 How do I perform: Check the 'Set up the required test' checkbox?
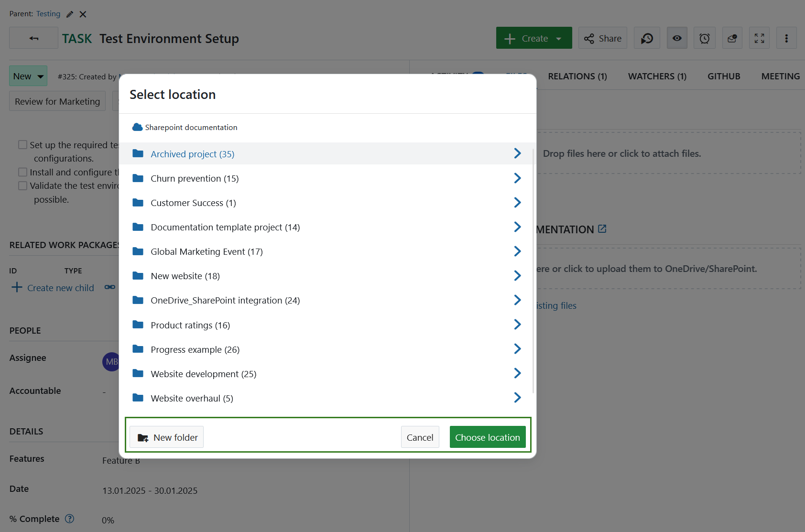click(x=22, y=144)
